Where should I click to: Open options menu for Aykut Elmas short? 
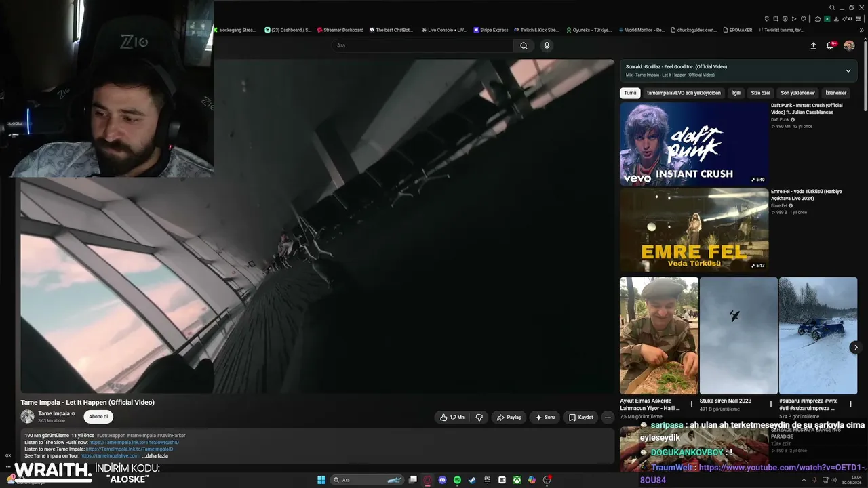click(x=692, y=404)
